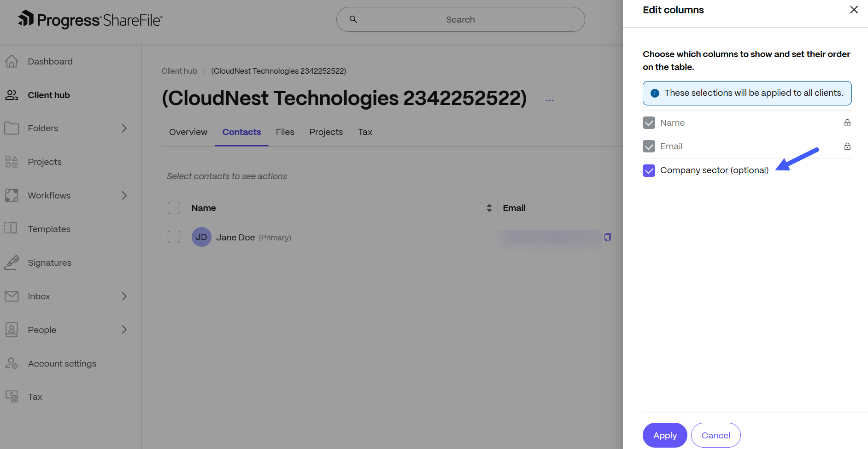Select the Tax sidebar icon

tap(12, 396)
